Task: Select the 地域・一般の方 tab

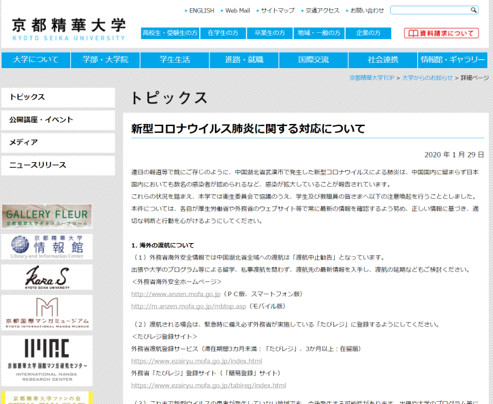Action: [319, 33]
